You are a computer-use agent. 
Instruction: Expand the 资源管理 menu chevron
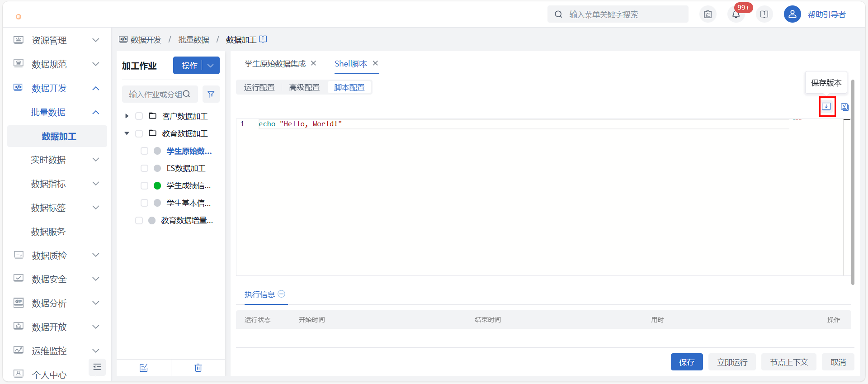[x=96, y=40]
